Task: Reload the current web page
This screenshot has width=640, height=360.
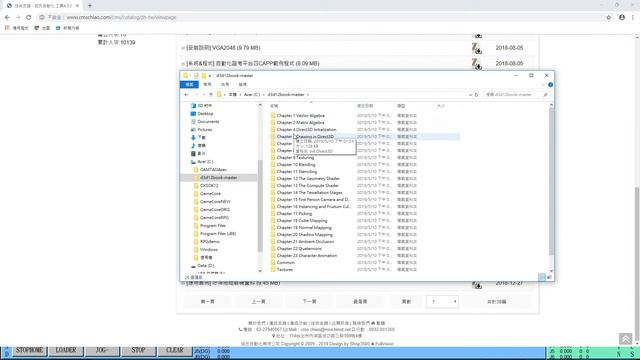Action: tap(29, 18)
